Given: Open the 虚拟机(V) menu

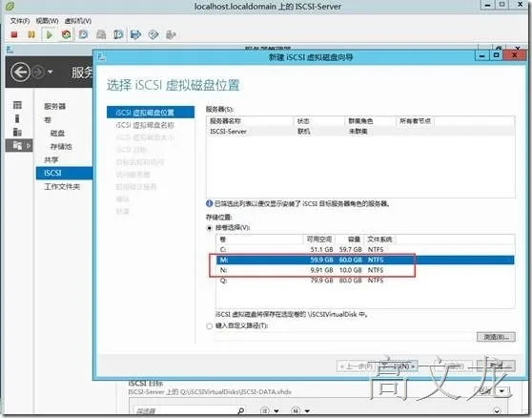Looking at the screenshot, I should (77, 21).
